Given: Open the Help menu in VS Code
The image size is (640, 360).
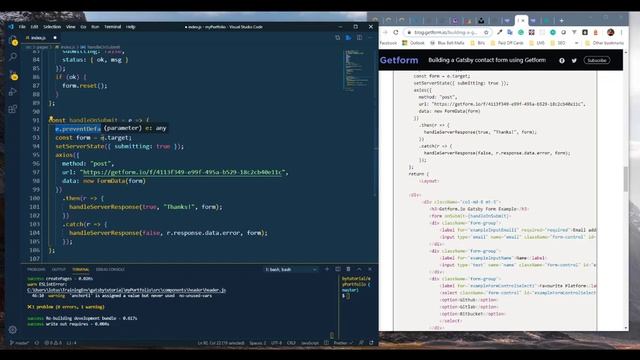Looking at the screenshot, I should tap(131, 27).
